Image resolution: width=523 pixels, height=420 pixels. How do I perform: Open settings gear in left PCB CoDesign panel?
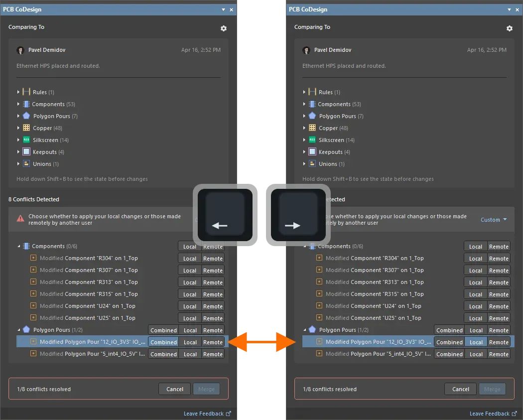pyautogui.click(x=224, y=28)
